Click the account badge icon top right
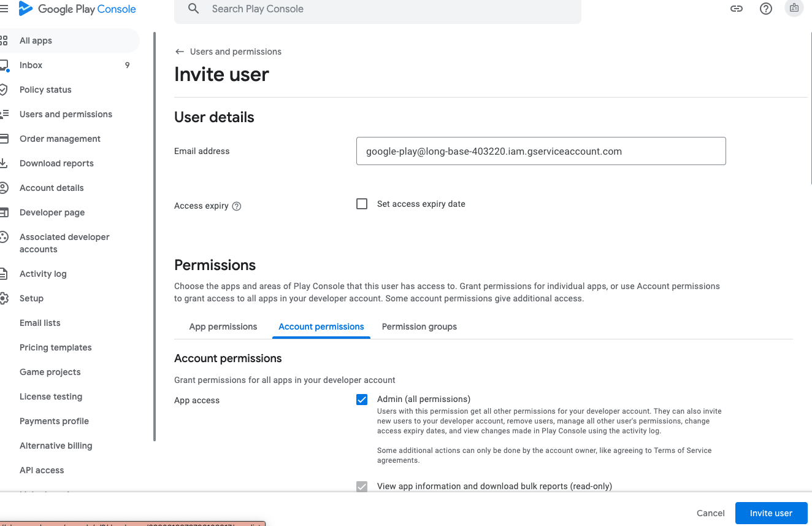This screenshot has height=526, width=812. click(x=794, y=8)
